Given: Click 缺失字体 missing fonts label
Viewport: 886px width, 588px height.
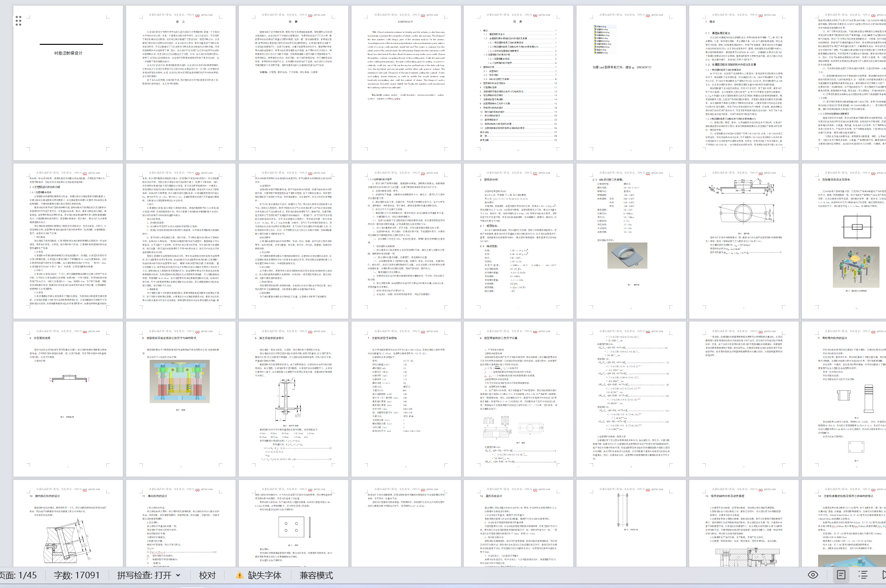Looking at the screenshot, I should click(265, 575).
